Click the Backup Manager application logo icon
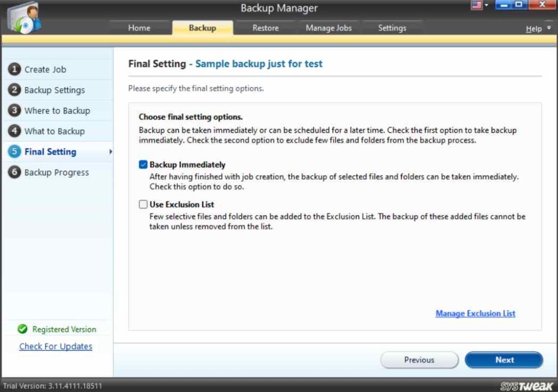Image resolution: width=558 pixels, height=392 pixels. 24,18
